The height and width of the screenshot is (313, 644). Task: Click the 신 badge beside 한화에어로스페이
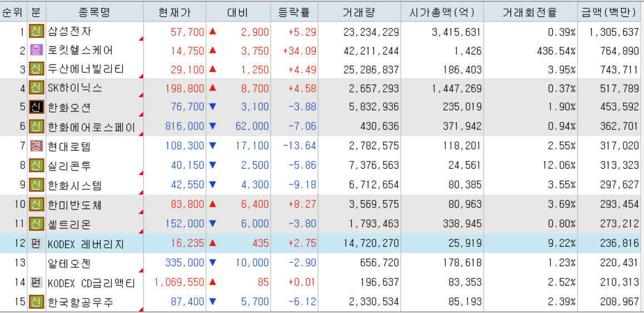coord(37,126)
